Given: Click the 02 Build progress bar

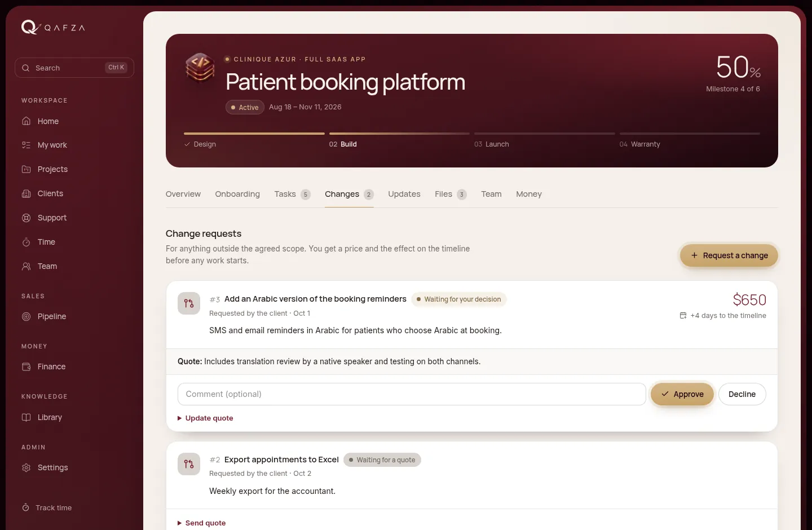Looking at the screenshot, I should (399, 134).
